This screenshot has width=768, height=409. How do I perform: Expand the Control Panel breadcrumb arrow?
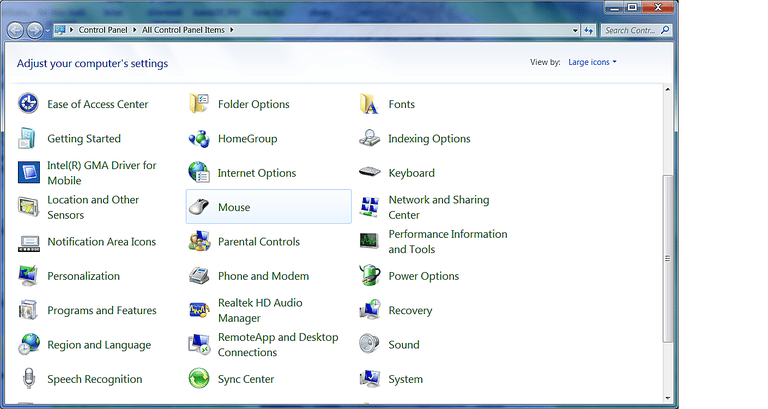coord(136,31)
